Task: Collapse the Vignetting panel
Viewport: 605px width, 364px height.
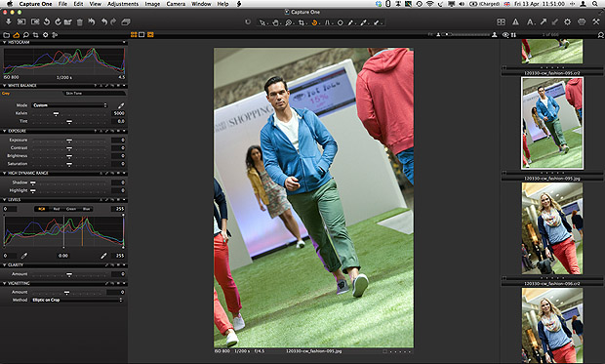Action: [x=5, y=283]
